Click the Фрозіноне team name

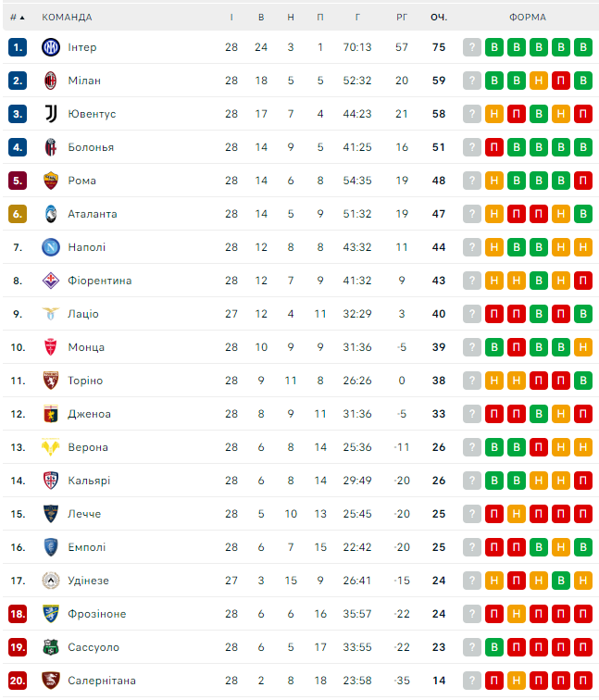point(96,614)
